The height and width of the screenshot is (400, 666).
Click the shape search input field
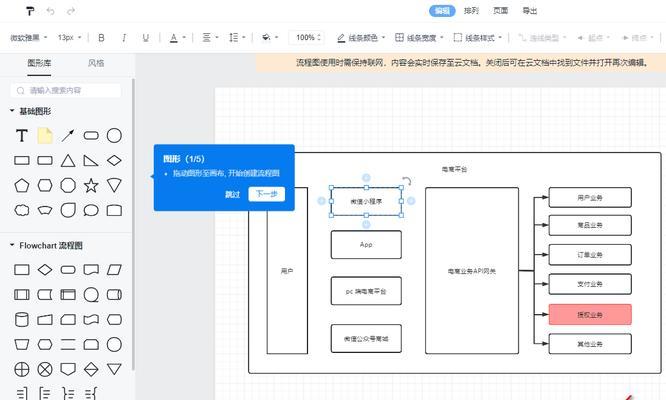point(66,90)
